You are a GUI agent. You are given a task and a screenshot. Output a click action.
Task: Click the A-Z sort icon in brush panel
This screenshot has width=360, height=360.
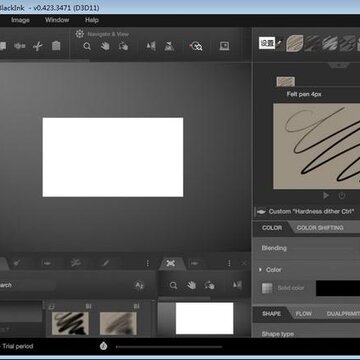click(139, 285)
